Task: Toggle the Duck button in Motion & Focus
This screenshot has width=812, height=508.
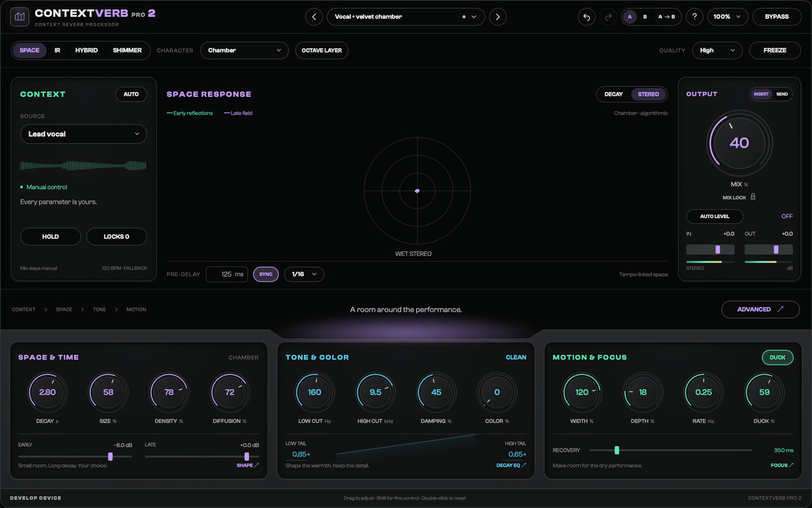Action: (777, 358)
